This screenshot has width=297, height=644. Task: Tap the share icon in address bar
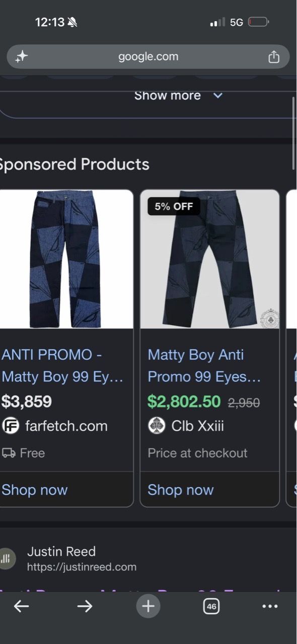pos(273,57)
